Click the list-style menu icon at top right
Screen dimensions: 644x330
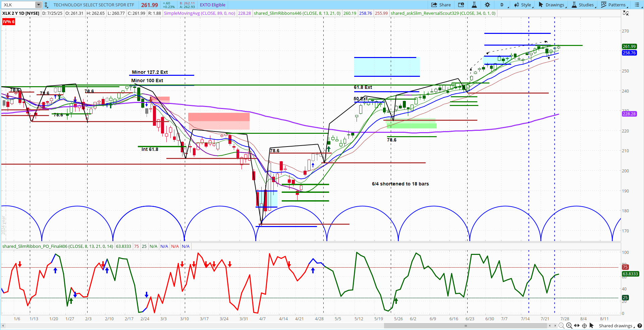637,5
